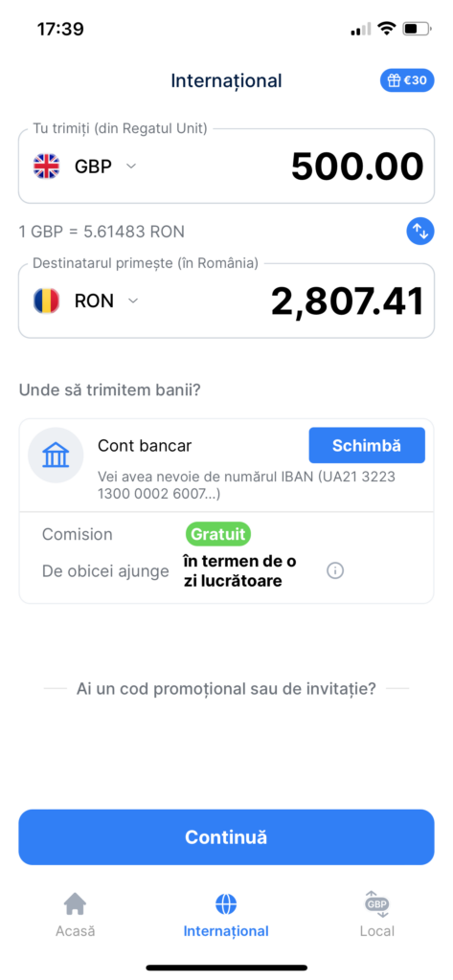This screenshot has height=980, width=453.
Task: Tap the €30 gift reward badge
Action: 407,80
